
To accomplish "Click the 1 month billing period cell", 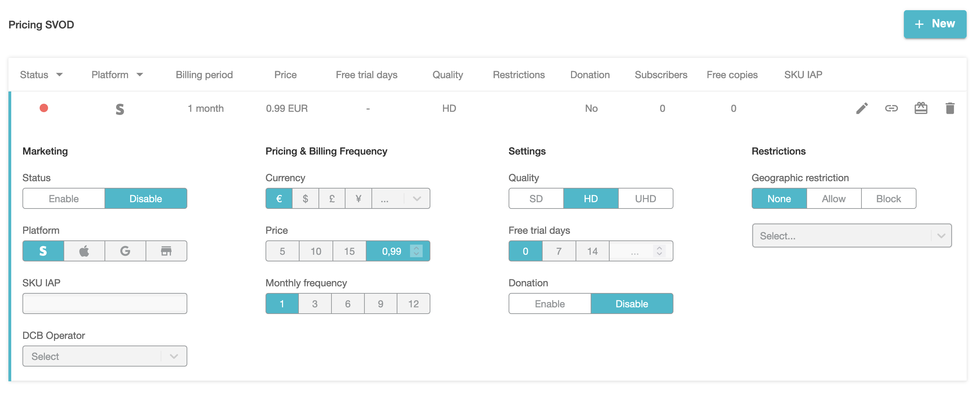I will (x=206, y=108).
